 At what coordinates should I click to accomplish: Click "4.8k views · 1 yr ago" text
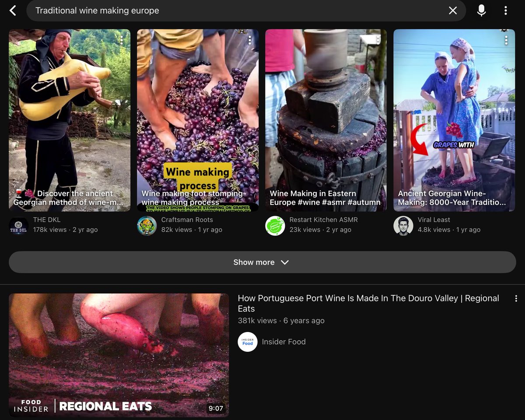(449, 230)
